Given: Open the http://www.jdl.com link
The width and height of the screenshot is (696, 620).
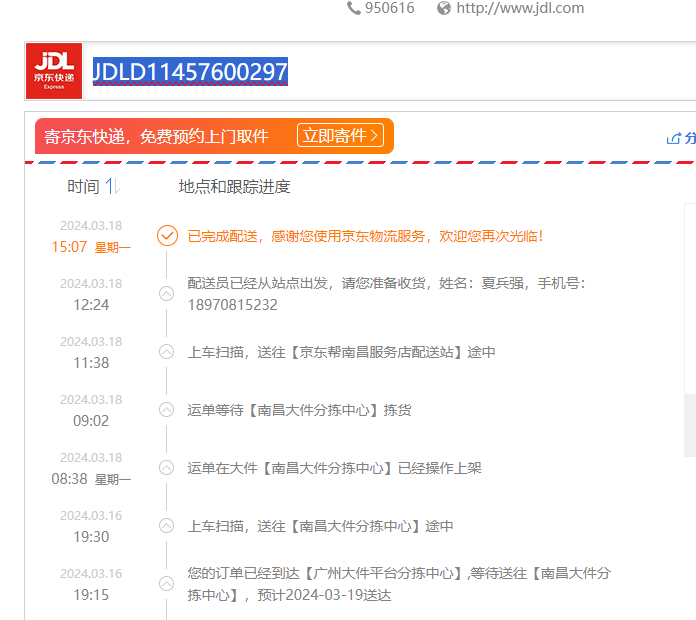Looking at the screenshot, I should tap(520, 8).
